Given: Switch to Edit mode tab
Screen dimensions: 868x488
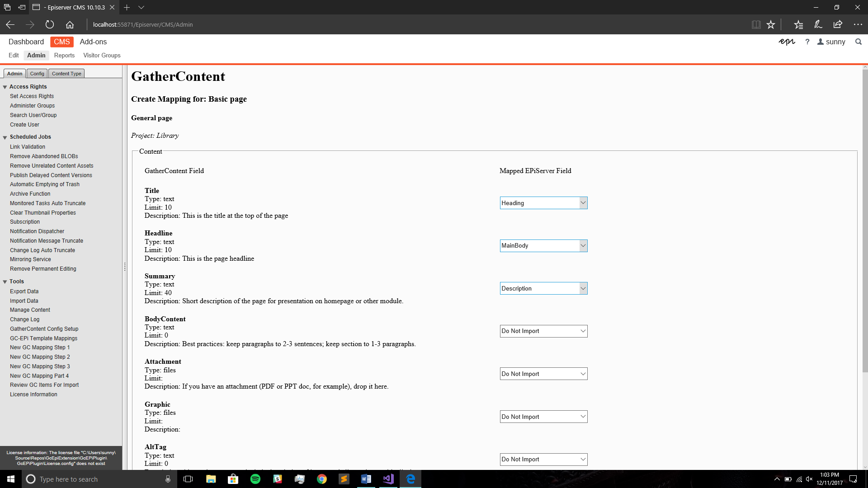Looking at the screenshot, I should click(14, 55).
